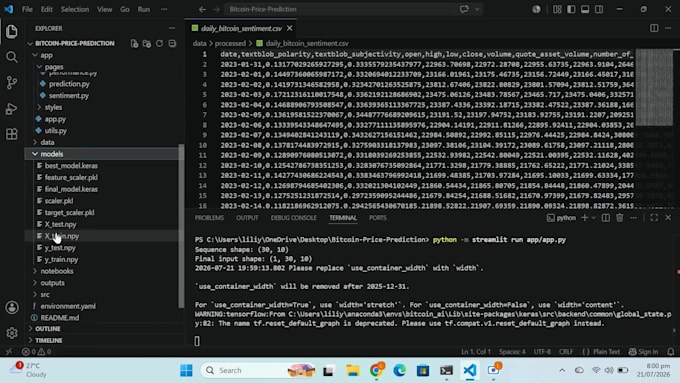This screenshot has width=680, height=383.
Task: Kill the terminal with trash icon
Action: tap(620, 218)
